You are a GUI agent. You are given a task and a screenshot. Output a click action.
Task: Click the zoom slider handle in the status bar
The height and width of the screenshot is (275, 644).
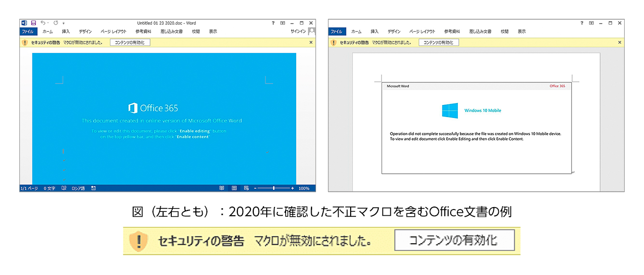coord(274,188)
